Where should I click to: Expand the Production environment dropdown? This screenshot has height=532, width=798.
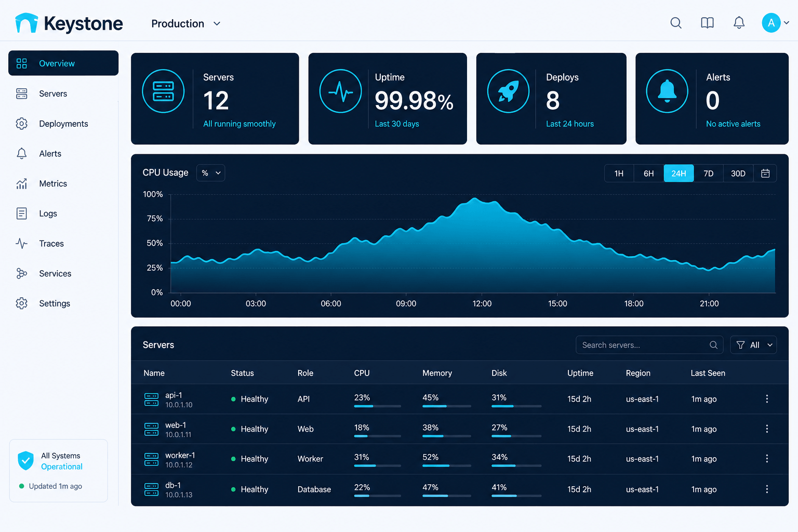[x=186, y=24]
